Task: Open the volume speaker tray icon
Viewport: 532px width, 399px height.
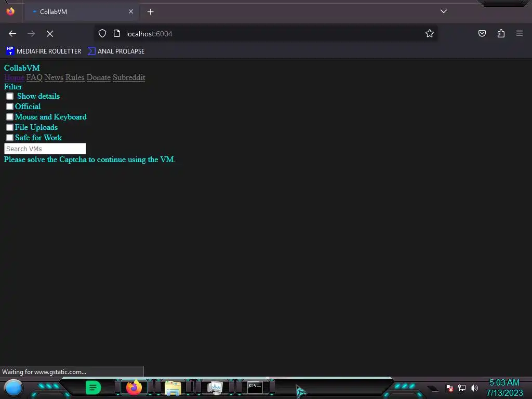Action: click(474, 388)
